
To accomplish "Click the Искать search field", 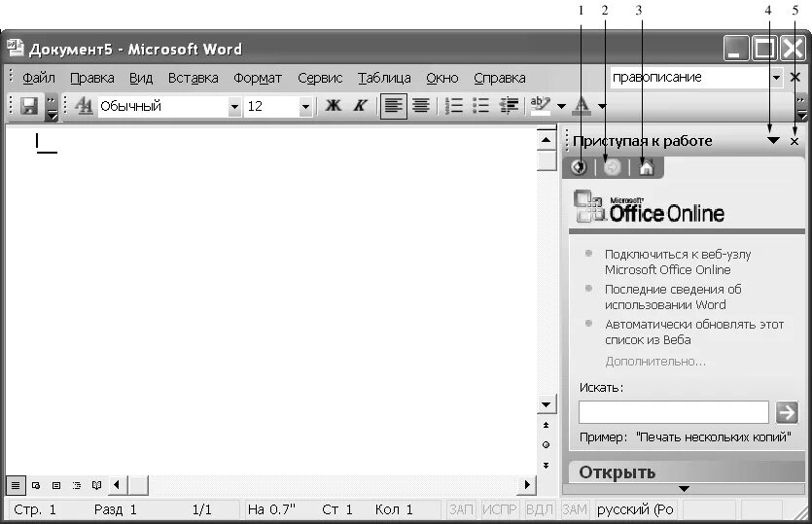I will point(673,412).
